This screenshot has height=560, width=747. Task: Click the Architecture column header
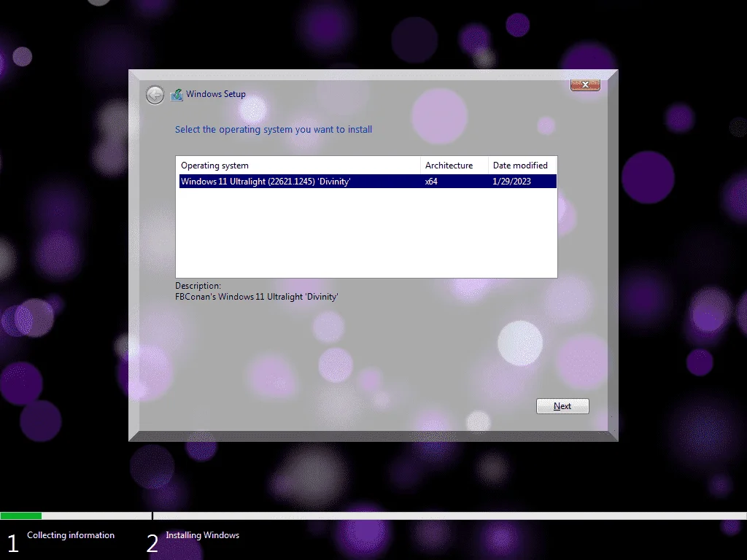coord(454,166)
